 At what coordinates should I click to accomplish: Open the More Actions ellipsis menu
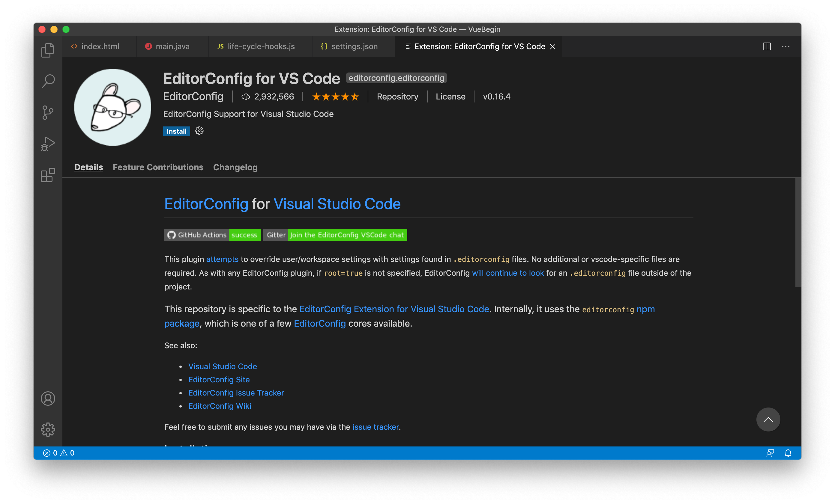pyautogui.click(x=786, y=46)
